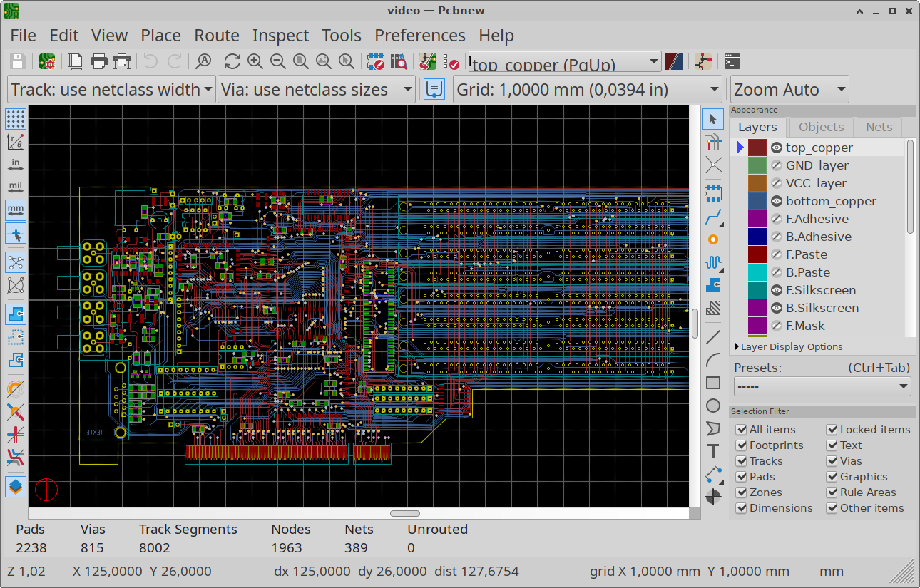This screenshot has width=920, height=588.
Task: Hide the bottom_copper layer
Action: [777, 201]
